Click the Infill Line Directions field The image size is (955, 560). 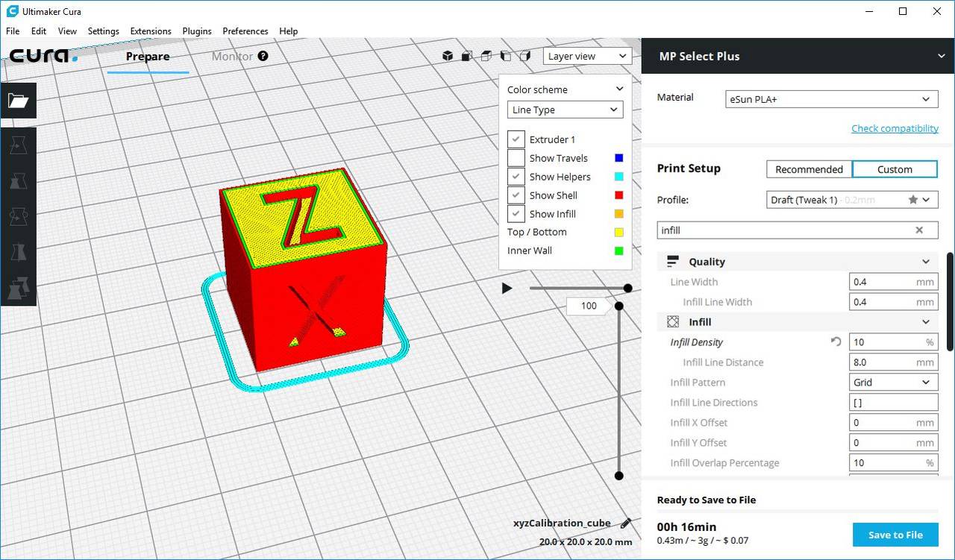coord(894,402)
